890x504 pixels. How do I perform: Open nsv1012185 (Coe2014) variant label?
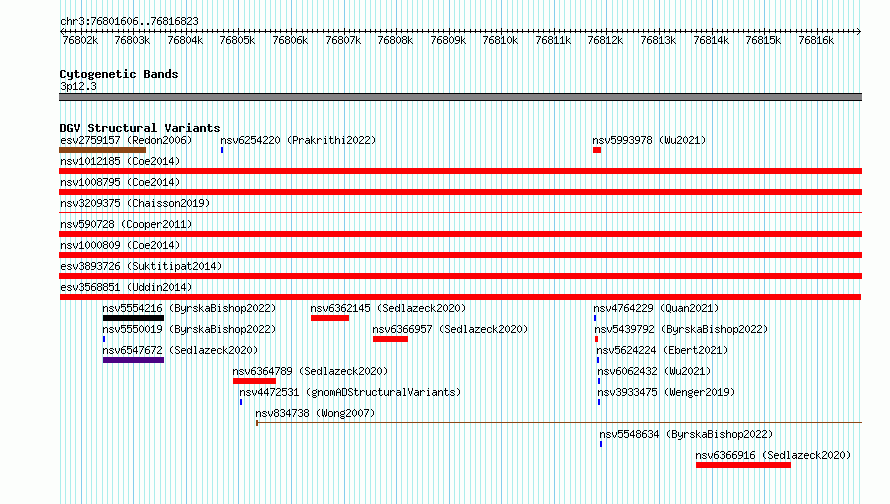(x=120, y=161)
